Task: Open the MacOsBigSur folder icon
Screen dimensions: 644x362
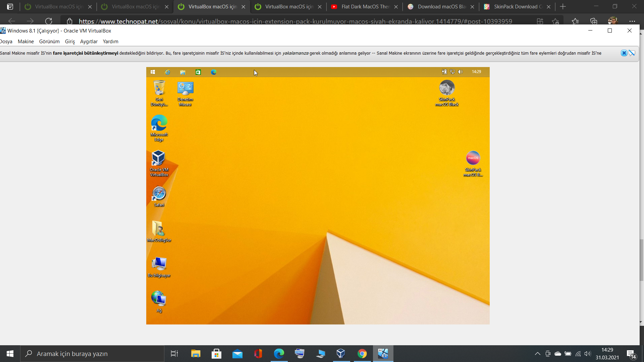Action: pos(159,229)
